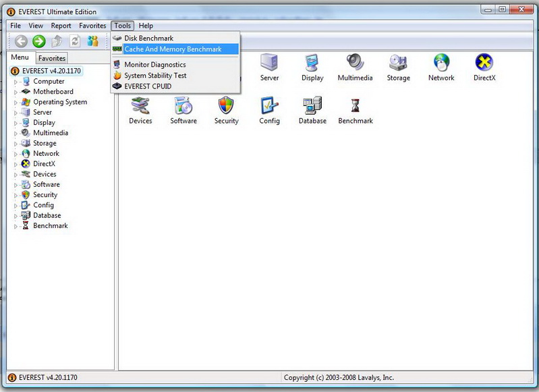Select the EVEREST v4.20.1170 root node
The height and width of the screenshot is (392, 539).
pyautogui.click(x=51, y=71)
